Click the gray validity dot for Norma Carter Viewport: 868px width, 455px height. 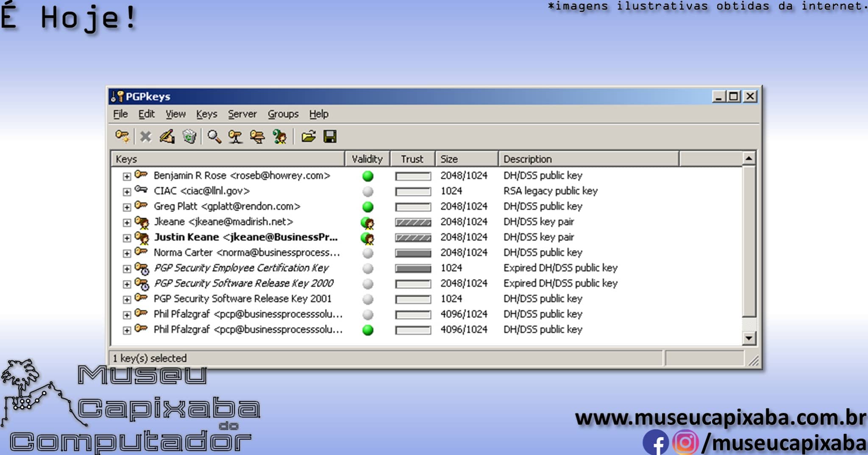click(x=368, y=253)
